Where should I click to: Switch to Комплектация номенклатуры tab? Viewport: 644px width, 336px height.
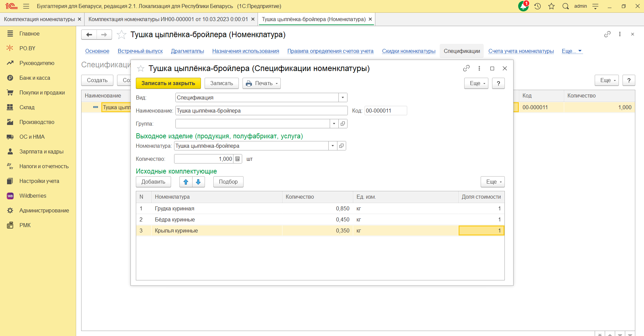point(39,19)
